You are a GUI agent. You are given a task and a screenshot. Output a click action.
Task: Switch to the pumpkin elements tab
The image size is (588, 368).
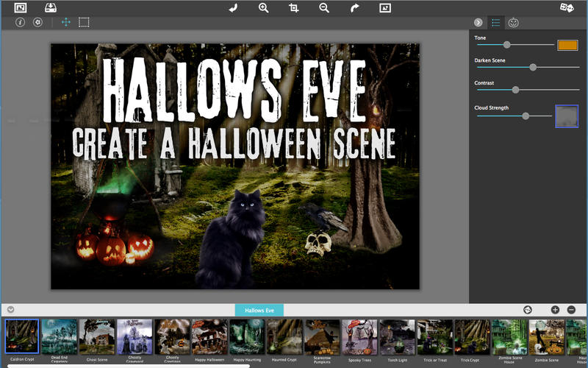coord(513,23)
